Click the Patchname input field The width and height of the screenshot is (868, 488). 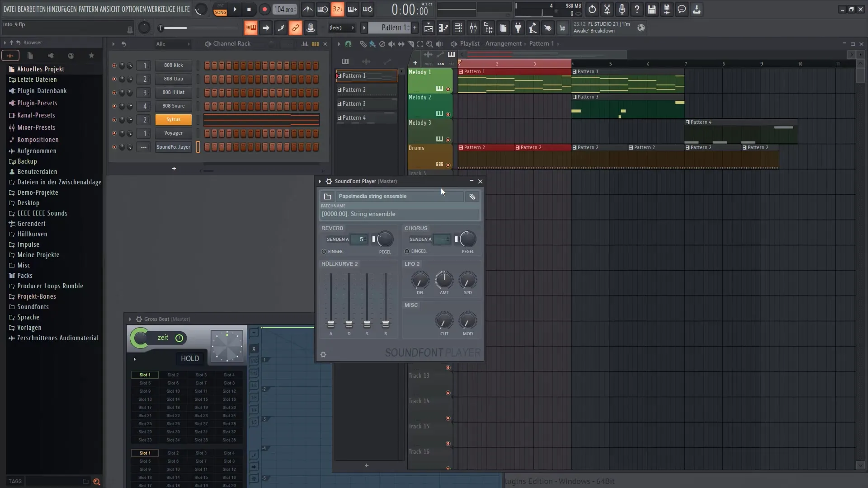[x=400, y=214]
